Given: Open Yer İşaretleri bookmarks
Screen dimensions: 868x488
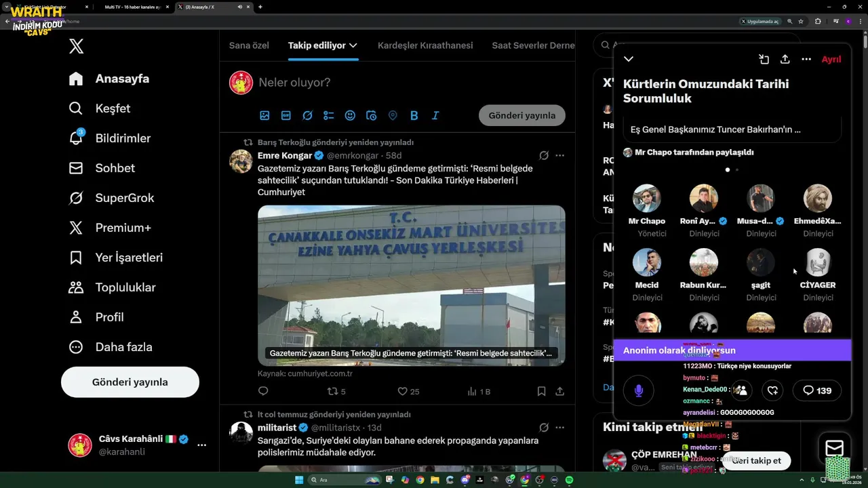Looking at the screenshot, I should (x=116, y=258).
